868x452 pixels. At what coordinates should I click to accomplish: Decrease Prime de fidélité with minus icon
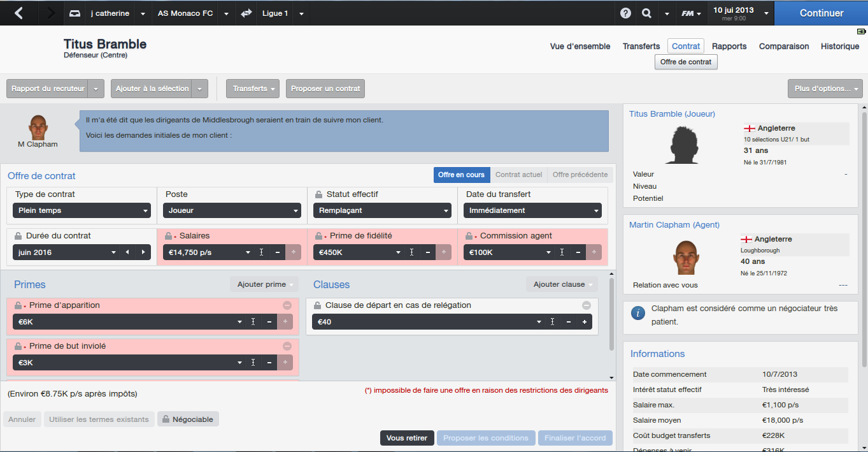coord(428,252)
